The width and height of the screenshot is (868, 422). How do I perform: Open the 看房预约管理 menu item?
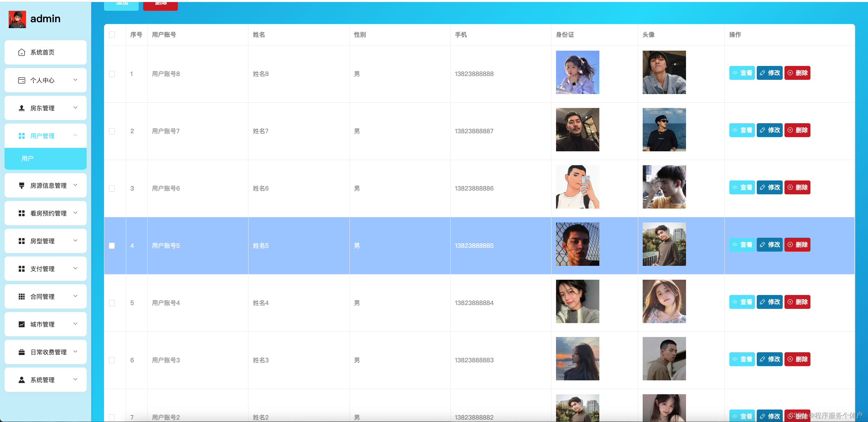(48, 213)
